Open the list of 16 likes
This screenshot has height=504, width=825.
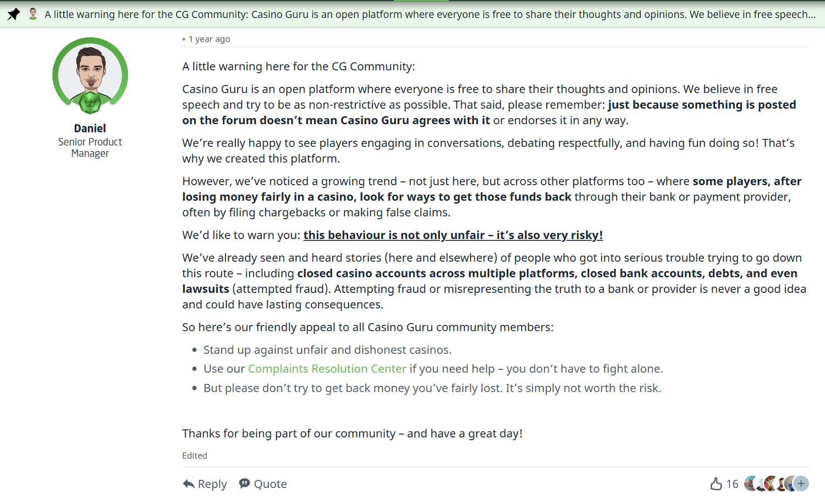[733, 484]
